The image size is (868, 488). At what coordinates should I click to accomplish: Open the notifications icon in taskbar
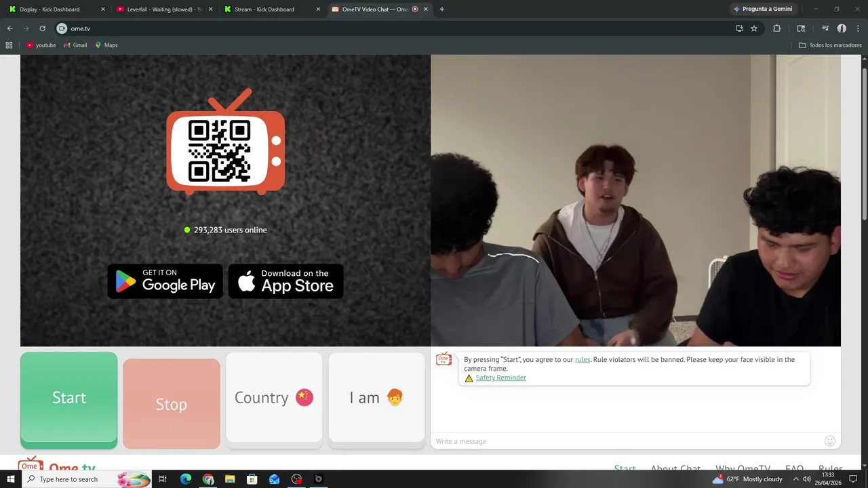(x=853, y=479)
